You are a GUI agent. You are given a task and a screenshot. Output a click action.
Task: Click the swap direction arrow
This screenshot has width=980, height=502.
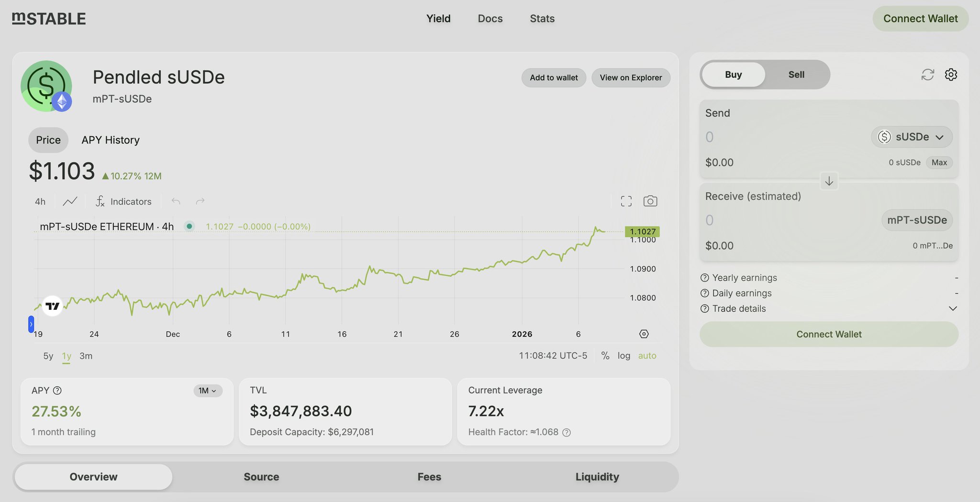(x=829, y=181)
